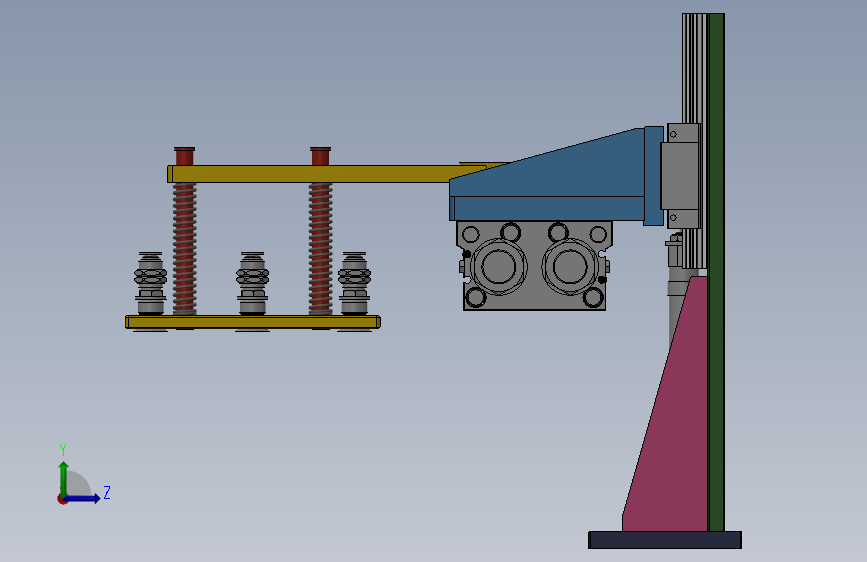
Task: Select the dark base plate at the bottom
Action: click(665, 540)
